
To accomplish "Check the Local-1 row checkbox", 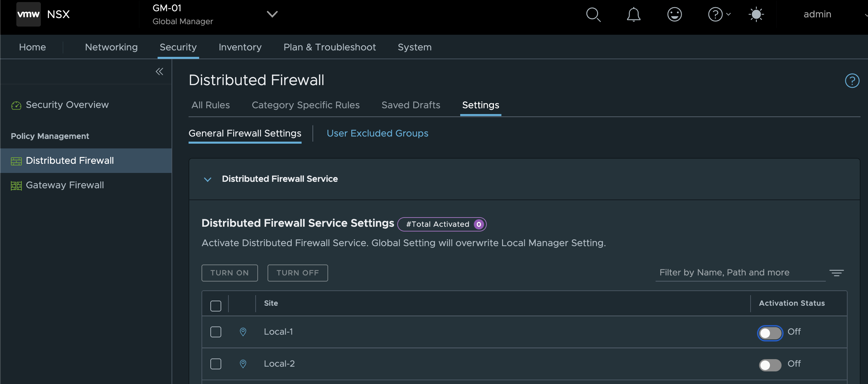I will click(216, 332).
